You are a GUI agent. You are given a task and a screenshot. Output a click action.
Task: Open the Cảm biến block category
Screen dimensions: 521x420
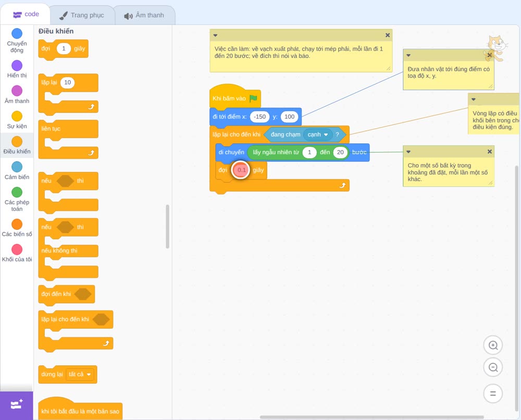pyautogui.click(x=17, y=170)
